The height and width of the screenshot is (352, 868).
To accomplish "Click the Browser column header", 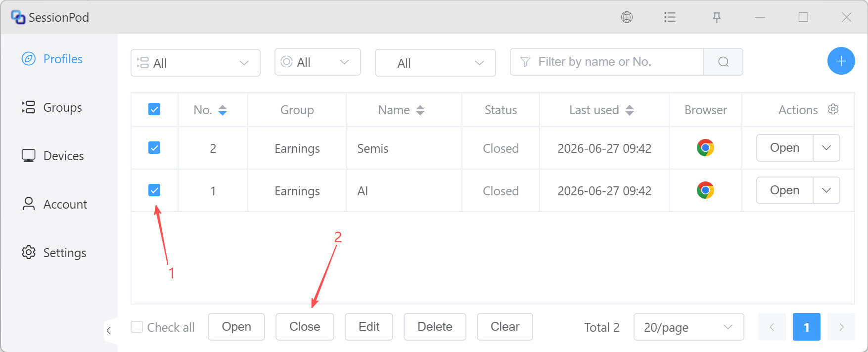I will point(706,110).
